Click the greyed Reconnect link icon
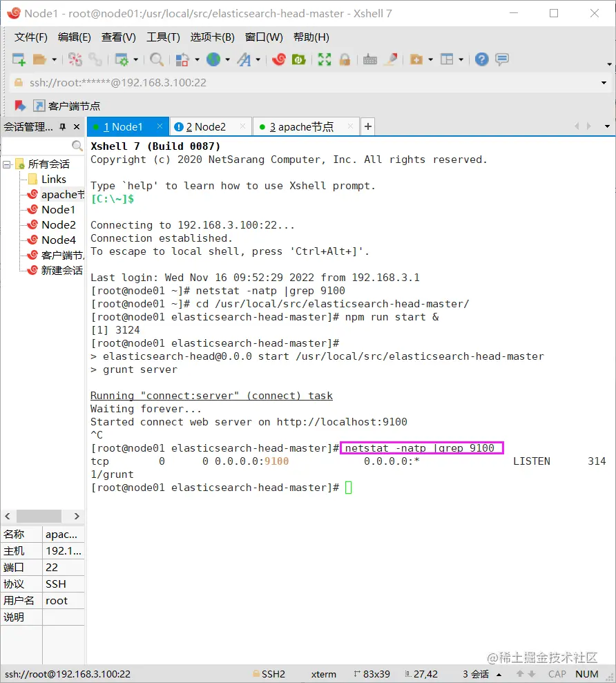This screenshot has width=616, height=683. pyautogui.click(x=95, y=59)
